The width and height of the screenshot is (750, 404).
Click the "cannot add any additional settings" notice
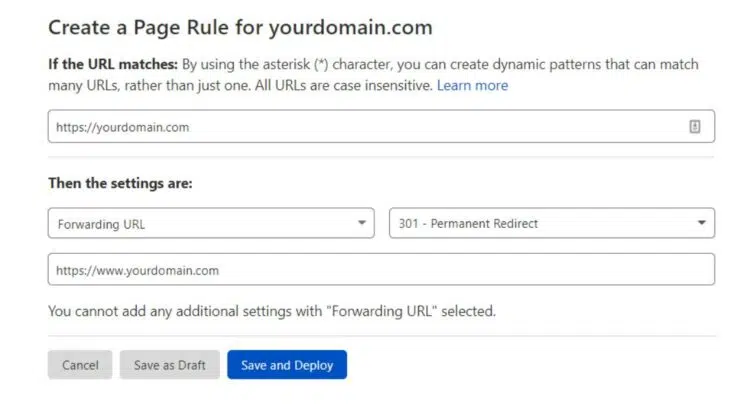coord(271,311)
